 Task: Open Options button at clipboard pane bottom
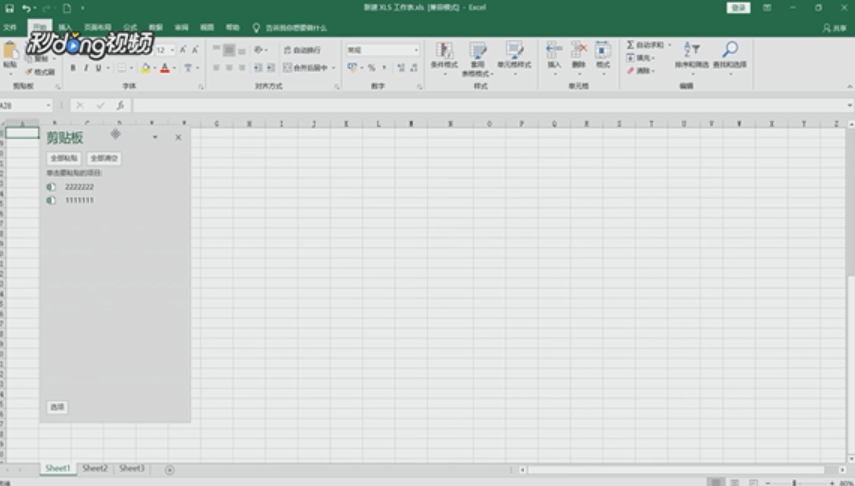(57, 407)
